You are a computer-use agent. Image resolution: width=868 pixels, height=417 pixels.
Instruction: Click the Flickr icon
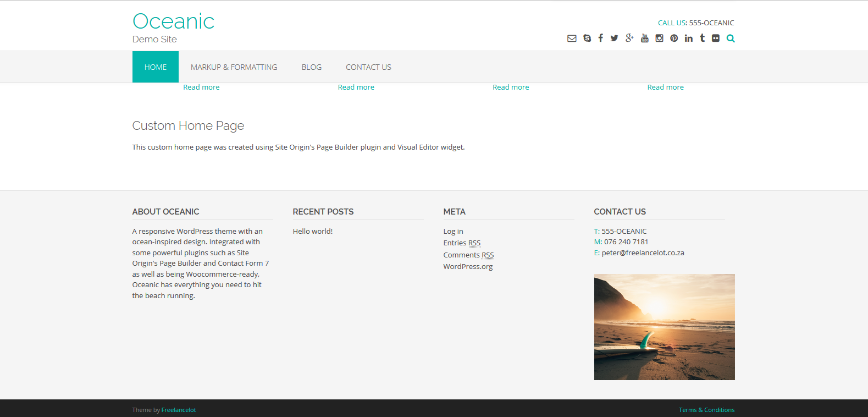[x=716, y=39]
